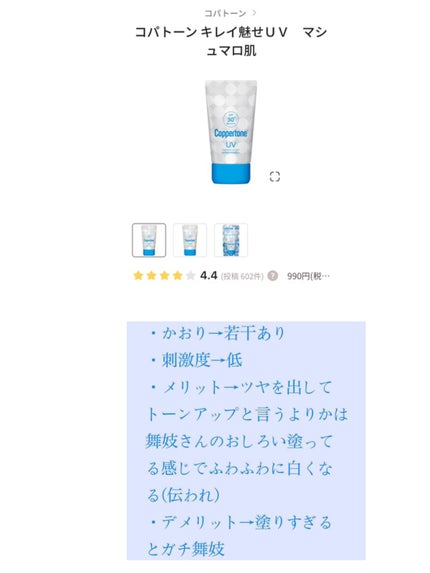This screenshot has height=573, width=430.
Task: Click the かおり→若干あり note line
Action: pyautogui.click(x=218, y=333)
